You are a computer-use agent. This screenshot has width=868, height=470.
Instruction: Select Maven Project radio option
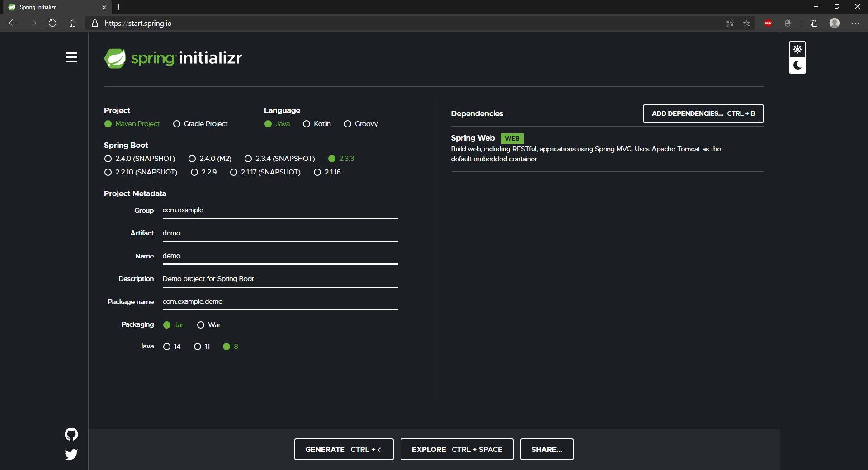click(x=132, y=124)
